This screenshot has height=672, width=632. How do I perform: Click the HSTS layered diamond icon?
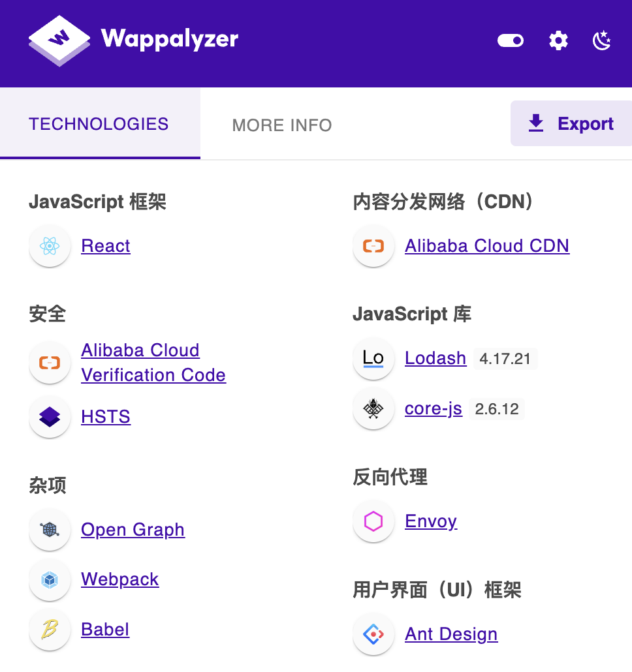[x=50, y=416]
